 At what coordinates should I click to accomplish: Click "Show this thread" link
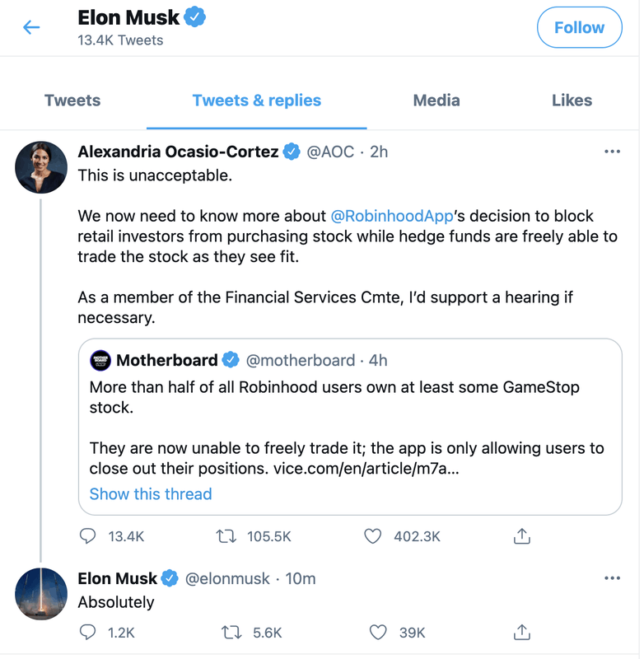(x=151, y=494)
